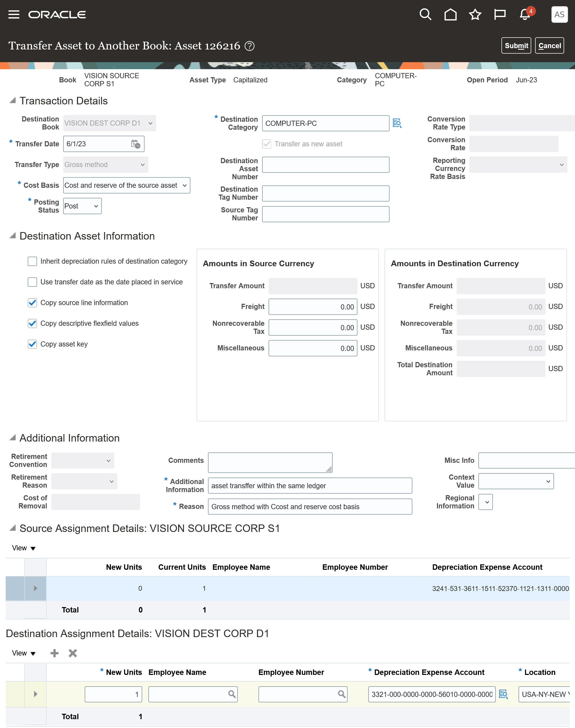
Task: Open the navigator hamburger menu
Action: coord(14,14)
